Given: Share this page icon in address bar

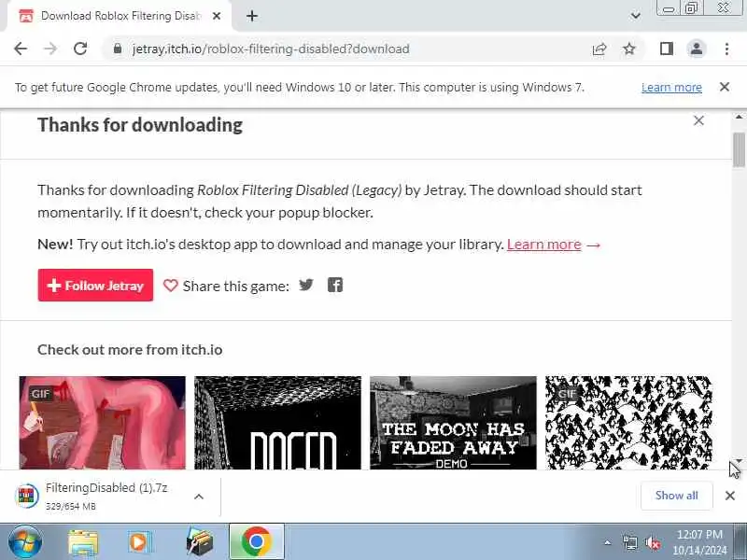Looking at the screenshot, I should tap(599, 49).
